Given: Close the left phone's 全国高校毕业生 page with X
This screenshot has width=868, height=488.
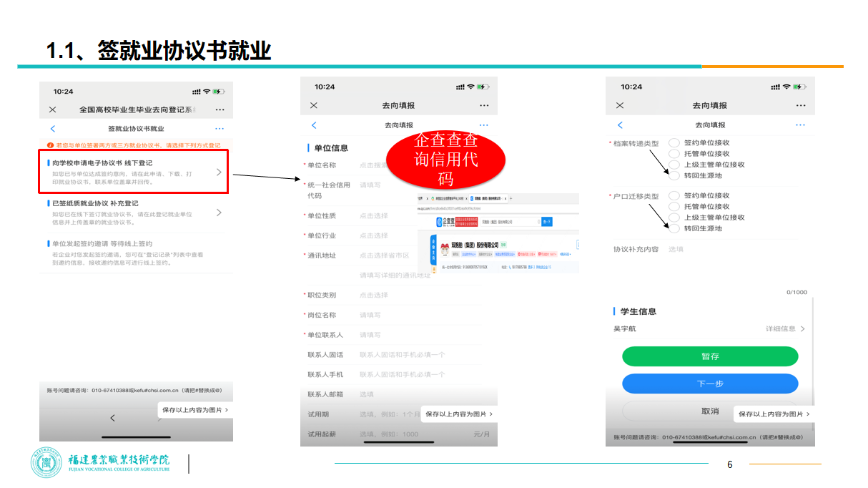Looking at the screenshot, I should click(52, 109).
